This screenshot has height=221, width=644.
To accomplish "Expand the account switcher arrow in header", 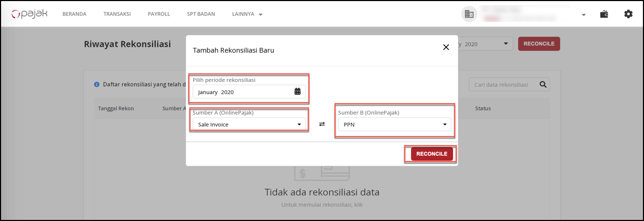I will pyautogui.click(x=583, y=15).
